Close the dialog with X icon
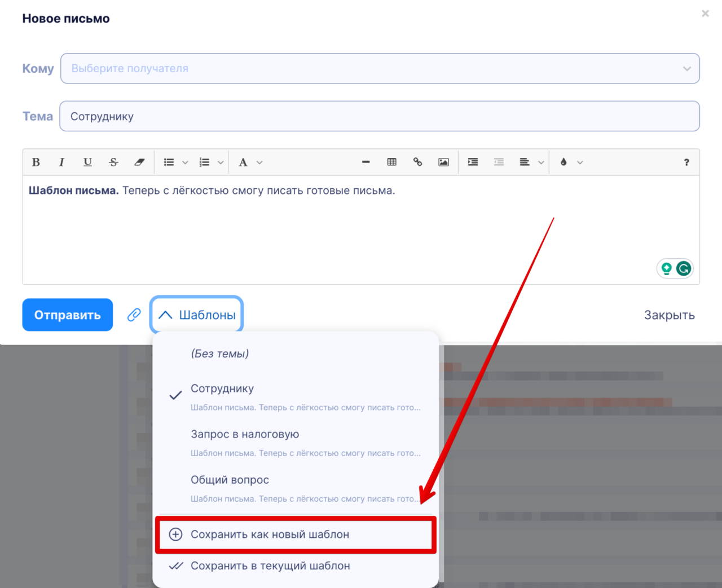Image resolution: width=722 pixels, height=588 pixels. [705, 14]
